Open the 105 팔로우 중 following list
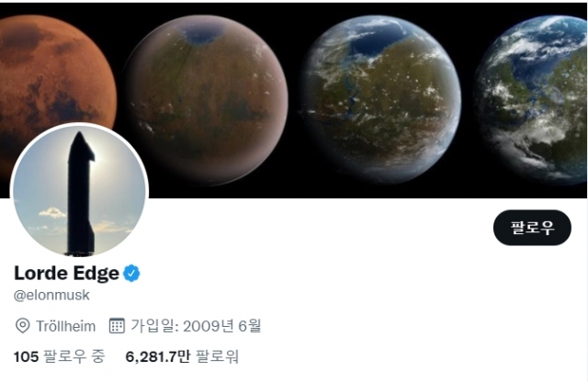This screenshot has height=382, width=588. click(59, 356)
